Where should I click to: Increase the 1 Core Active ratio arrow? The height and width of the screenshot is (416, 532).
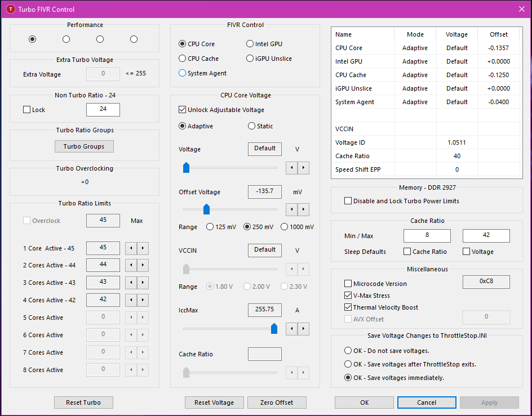click(x=143, y=248)
